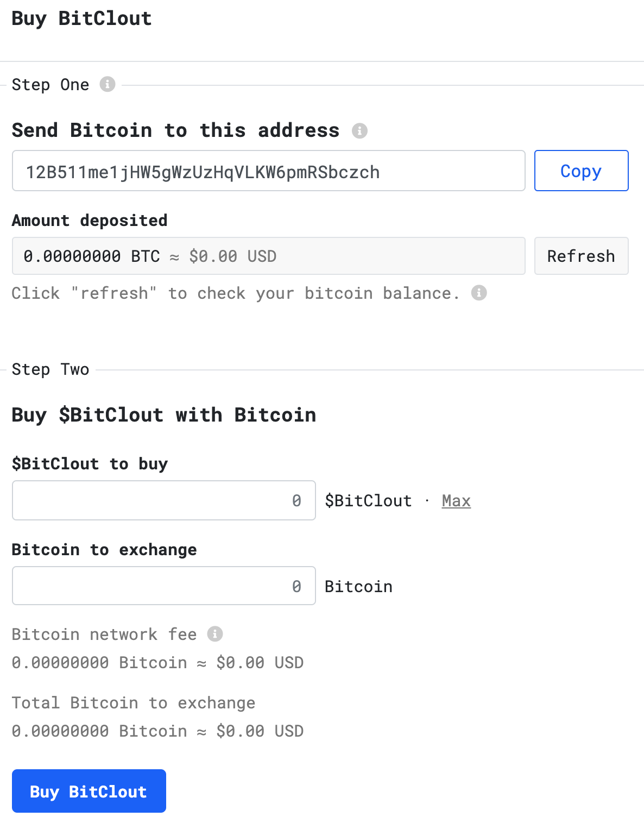Image resolution: width=644 pixels, height=829 pixels.
Task: Open the info tooltip beside 'Send Bitcoin to this address'
Action: pyautogui.click(x=360, y=130)
